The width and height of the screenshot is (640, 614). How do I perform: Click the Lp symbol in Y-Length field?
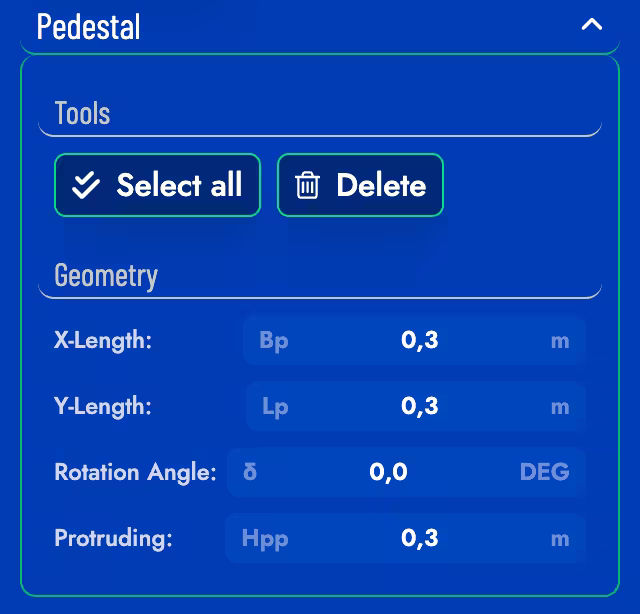pyautogui.click(x=275, y=407)
